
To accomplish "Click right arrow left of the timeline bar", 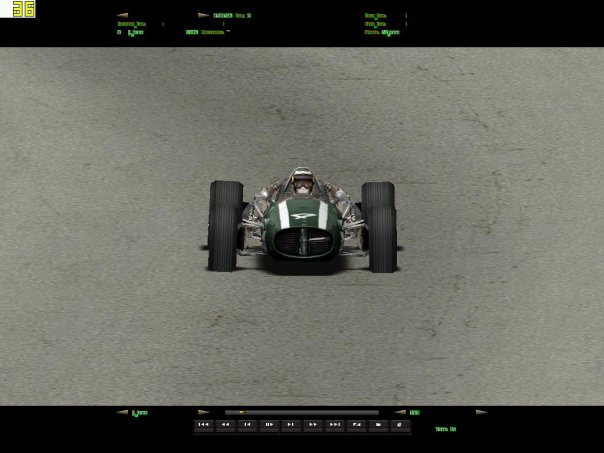I will pyautogui.click(x=203, y=412).
